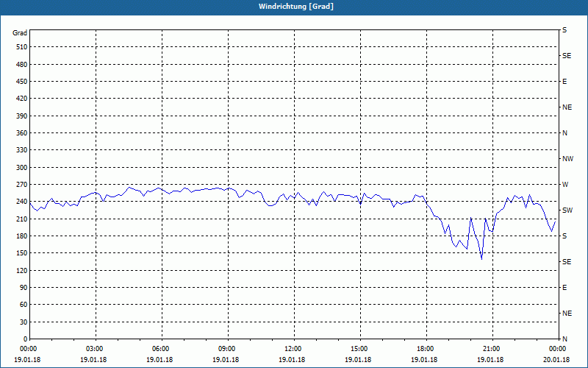This screenshot has height=368, width=588.
Task: Click the 480 y-axis value
Action: click(22, 65)
